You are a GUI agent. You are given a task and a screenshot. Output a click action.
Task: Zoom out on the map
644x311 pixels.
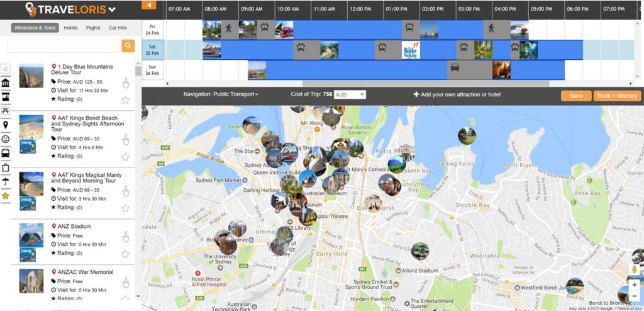click(635, 297)
